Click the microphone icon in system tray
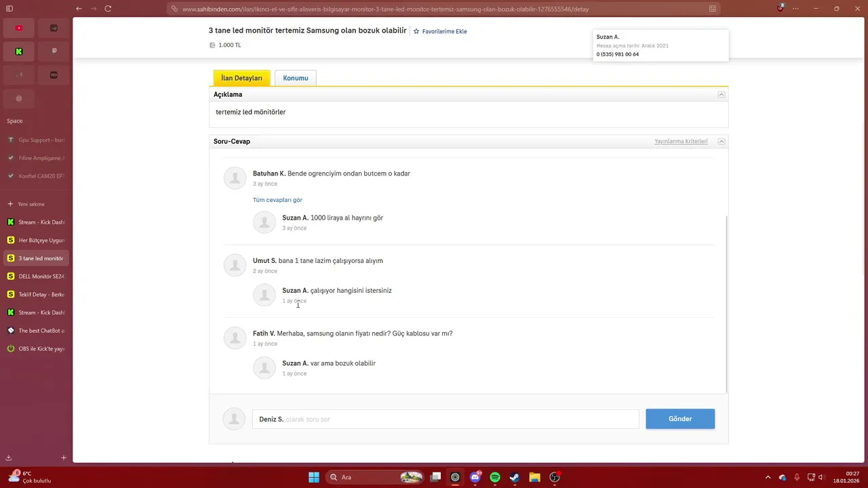The image size is (868, 488). (797, 477)
